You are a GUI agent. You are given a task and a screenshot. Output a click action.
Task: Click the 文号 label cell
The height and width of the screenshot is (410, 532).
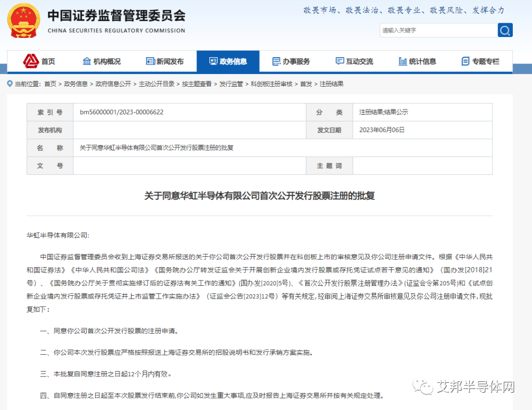pyautogui.click(x=50, y=166)
